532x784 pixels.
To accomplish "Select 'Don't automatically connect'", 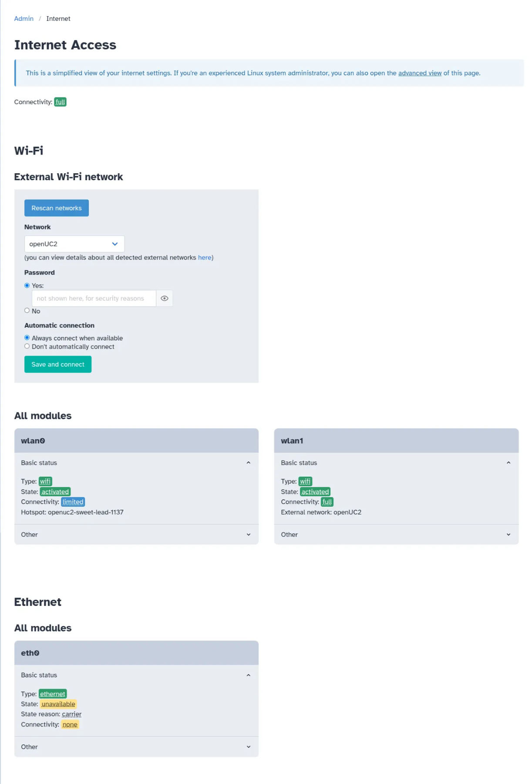I will [x=27, y=346].
